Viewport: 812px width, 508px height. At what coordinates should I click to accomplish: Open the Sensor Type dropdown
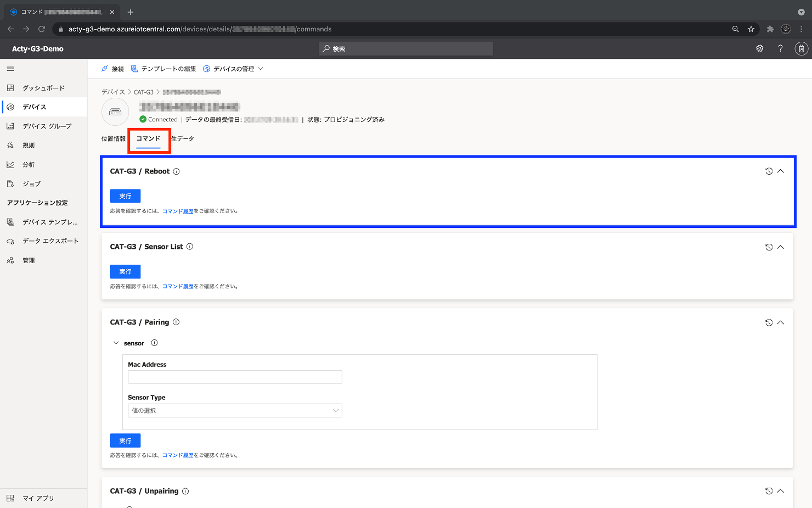235,410
